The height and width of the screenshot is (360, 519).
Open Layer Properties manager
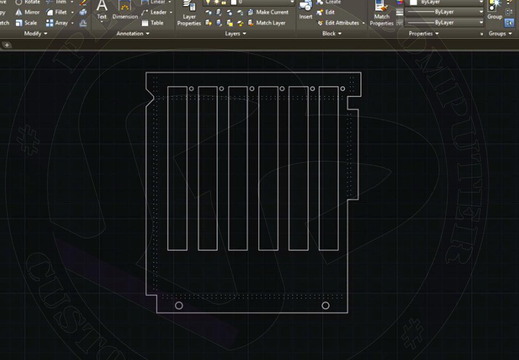189,13
